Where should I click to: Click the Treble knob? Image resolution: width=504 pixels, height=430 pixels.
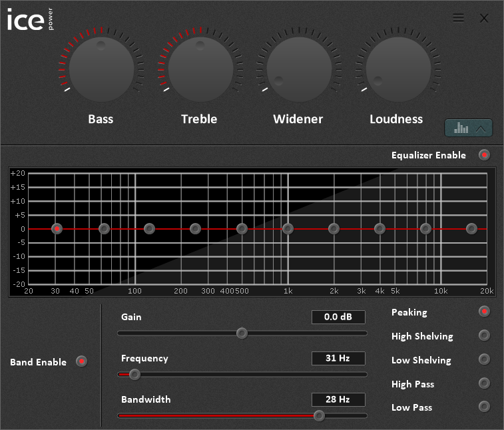(x=200, y=69)
